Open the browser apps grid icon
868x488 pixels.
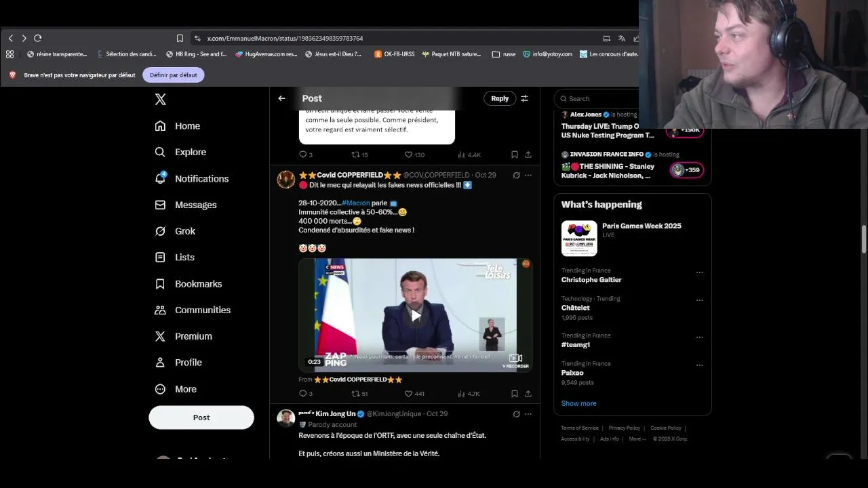click(x=9, y=54)
